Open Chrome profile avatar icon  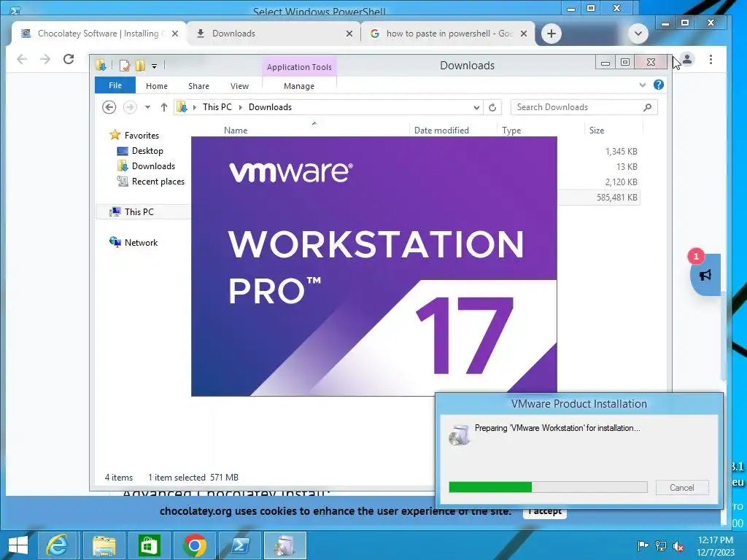687,60
